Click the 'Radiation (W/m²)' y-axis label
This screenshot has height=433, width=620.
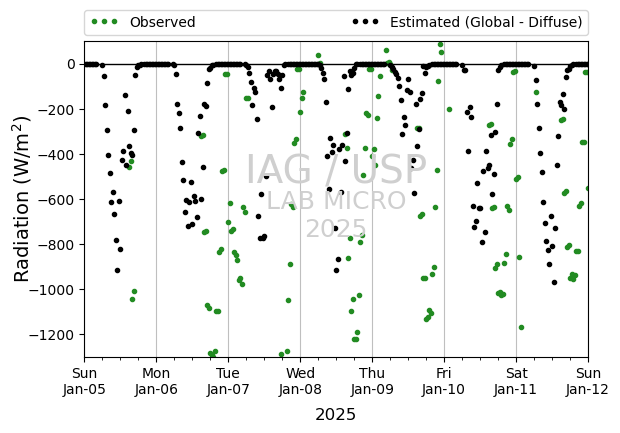(x=22, y=199)
